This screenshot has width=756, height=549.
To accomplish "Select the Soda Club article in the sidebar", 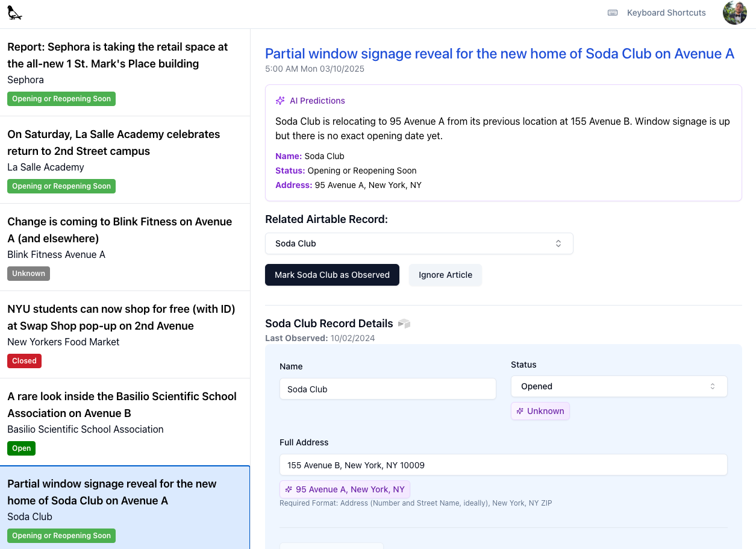I will [x=125, y=507].
